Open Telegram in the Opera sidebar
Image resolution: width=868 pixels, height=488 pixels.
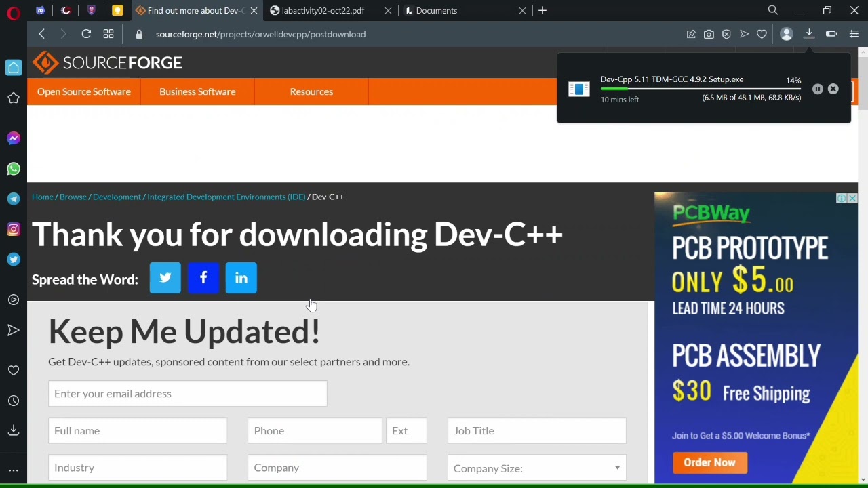[14, 199]
